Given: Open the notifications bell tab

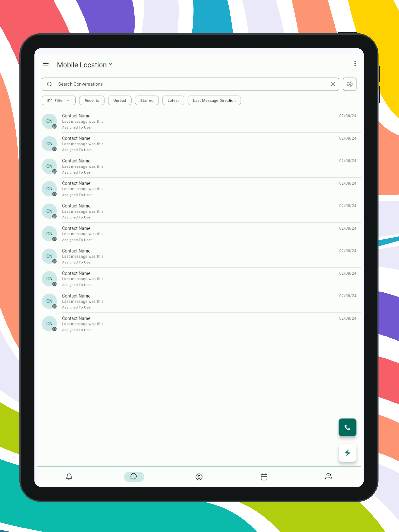Looking at the screenshot, I should [x=69, y=477].
